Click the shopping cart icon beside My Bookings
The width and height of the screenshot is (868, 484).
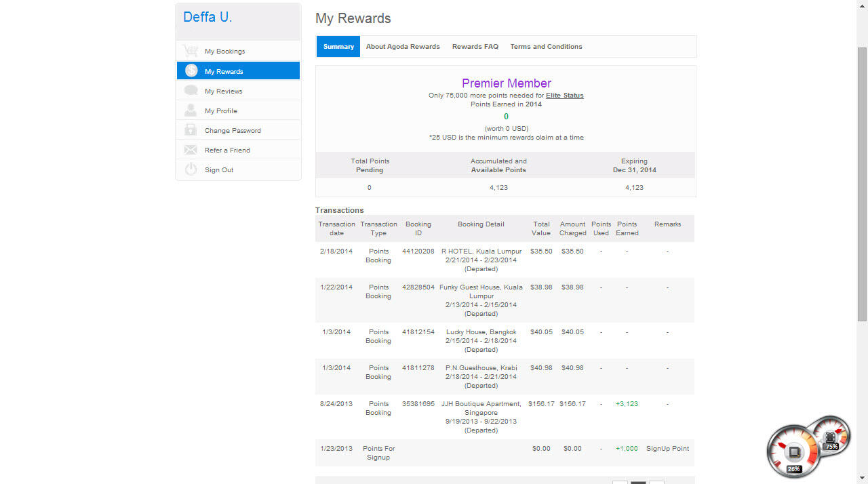click(191, 51)
